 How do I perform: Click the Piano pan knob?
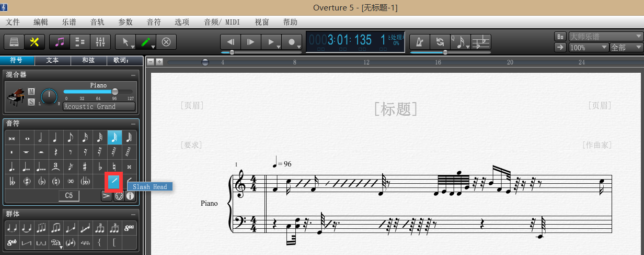pyautogui.click(x=49, y=96)
